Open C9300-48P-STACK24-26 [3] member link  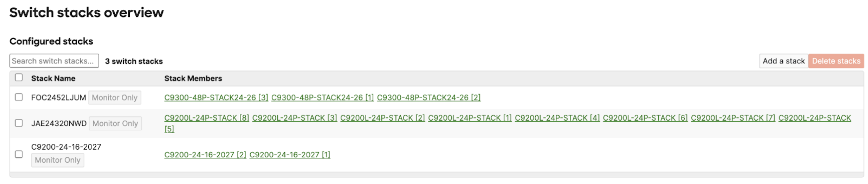click(216, 98)
